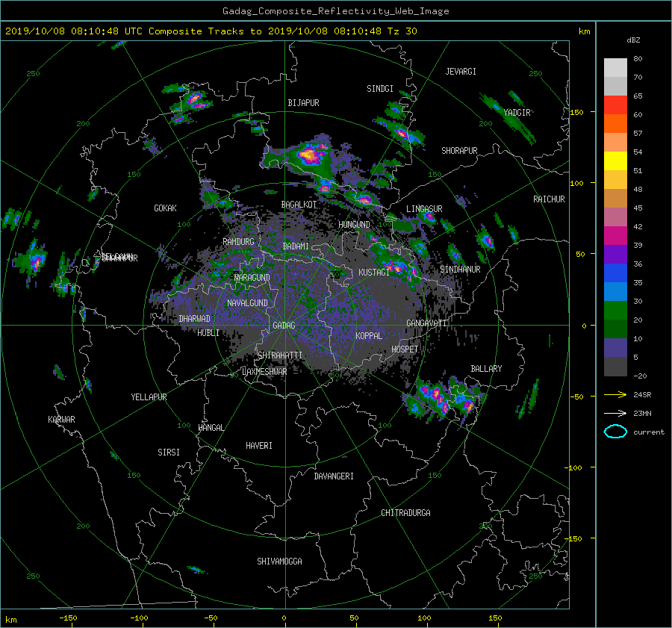Select the red 65 dBZ color swatch
Screen dimensions: 672x628
coord(615,105)
